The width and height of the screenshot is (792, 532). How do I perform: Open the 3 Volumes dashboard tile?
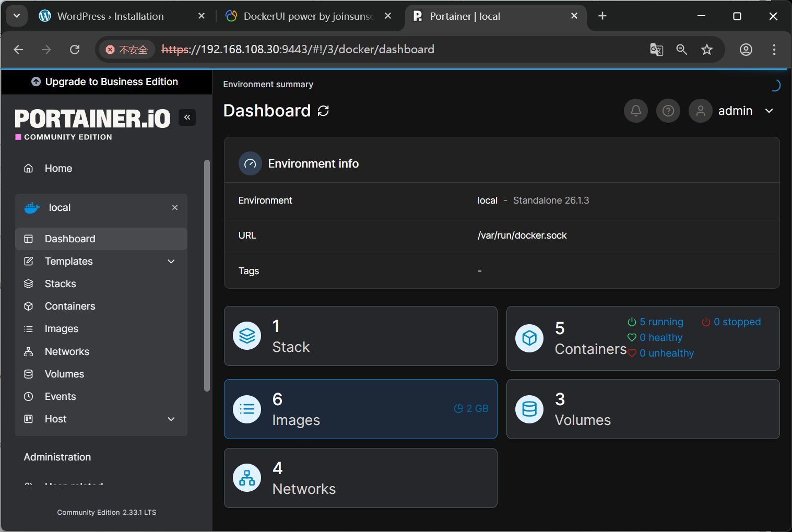point(643,409)
